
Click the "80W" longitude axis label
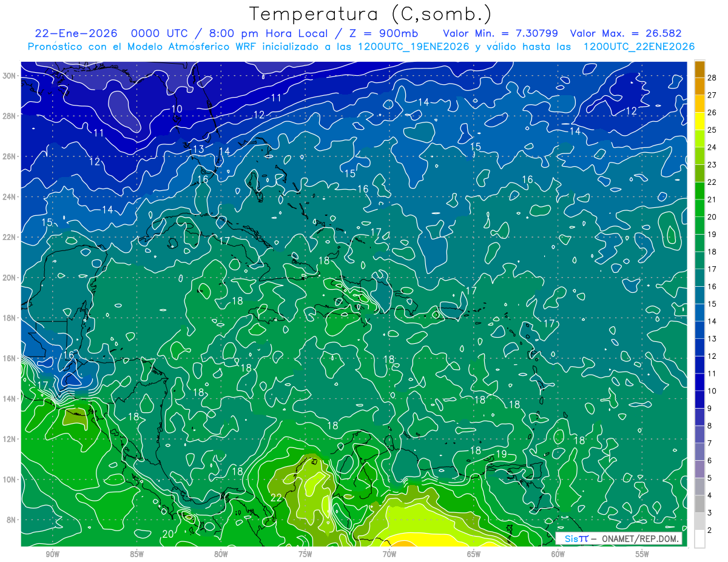point(221,554)
